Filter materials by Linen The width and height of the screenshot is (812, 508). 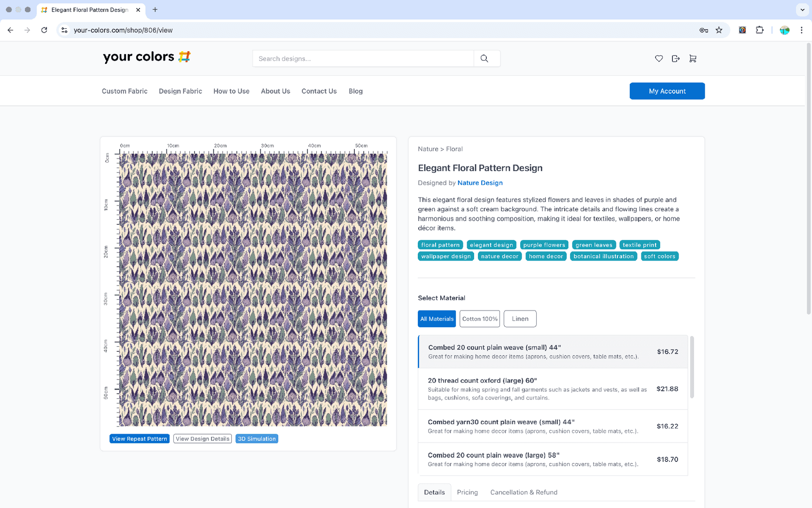click(520, 319)
